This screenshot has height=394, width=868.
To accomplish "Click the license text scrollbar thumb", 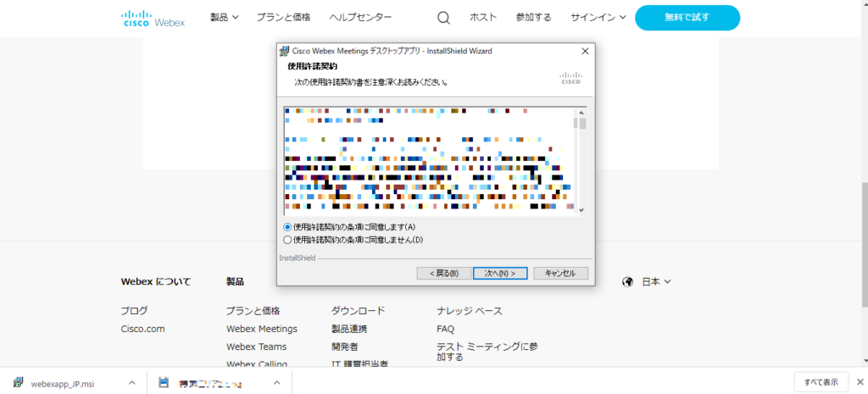I will (581, 122).
